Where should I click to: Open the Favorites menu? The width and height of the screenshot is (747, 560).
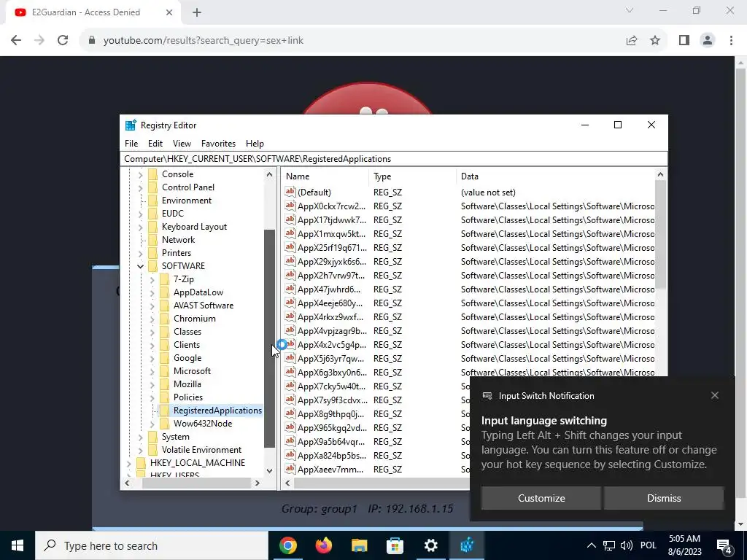[x=218, y=144]
